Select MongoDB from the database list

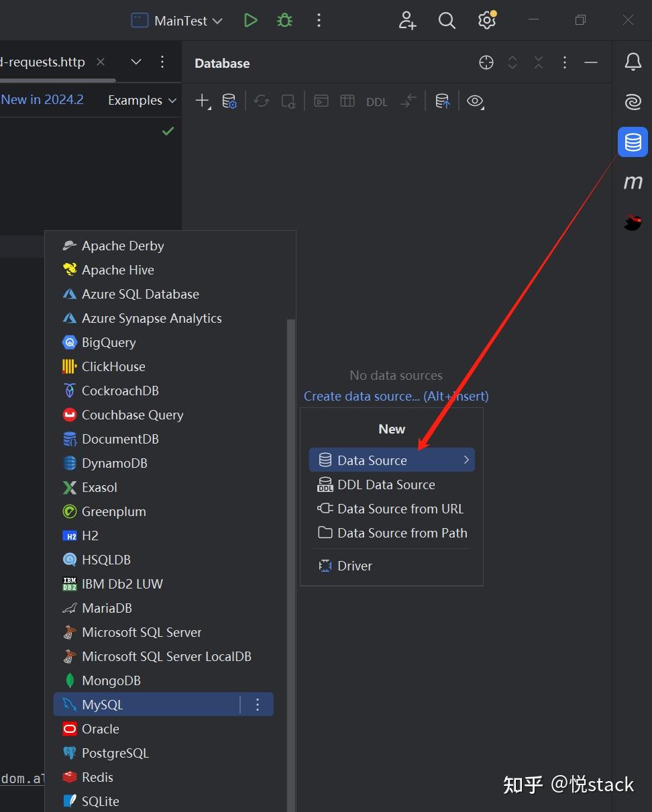(x=109, y=680)
